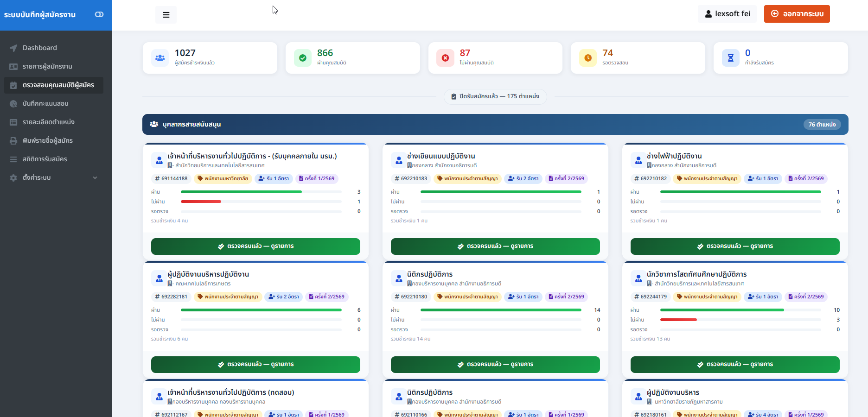This screenshot has width=868, height=417.
Task: Toggle the sidebar switch beside the app title
Action: click(99, 14)
